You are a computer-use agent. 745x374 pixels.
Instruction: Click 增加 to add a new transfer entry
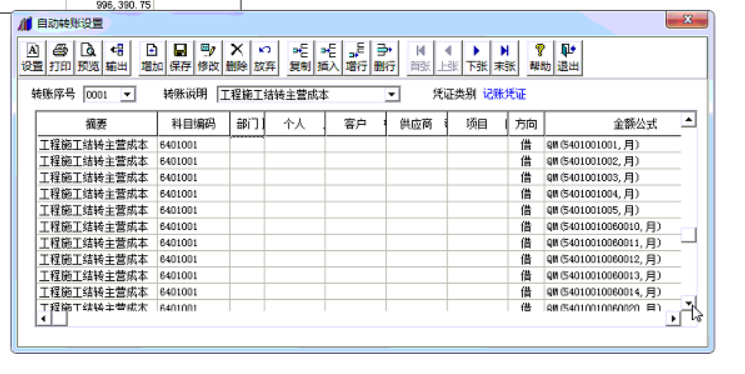[x=152, y=58]
